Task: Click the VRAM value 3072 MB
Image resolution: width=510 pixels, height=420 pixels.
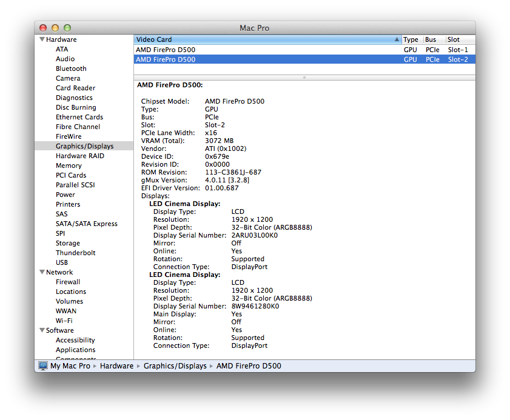Action: [220, 141]
